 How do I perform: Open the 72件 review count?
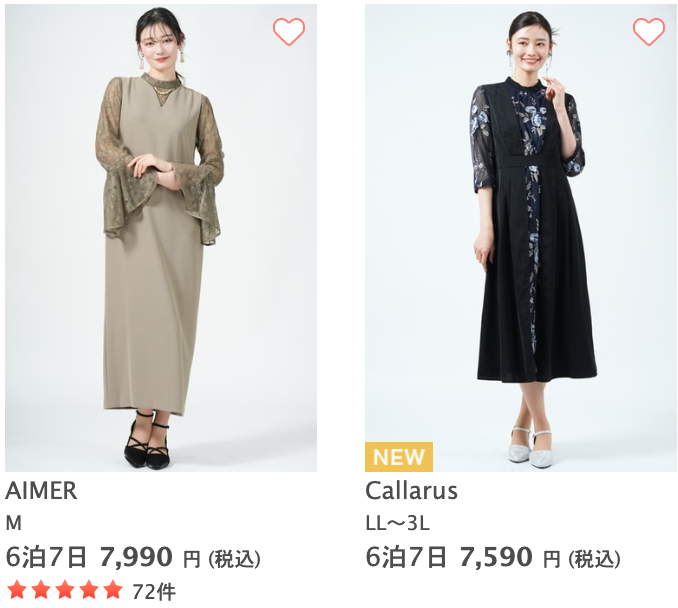pyautogui.click(x=154, y=592)
